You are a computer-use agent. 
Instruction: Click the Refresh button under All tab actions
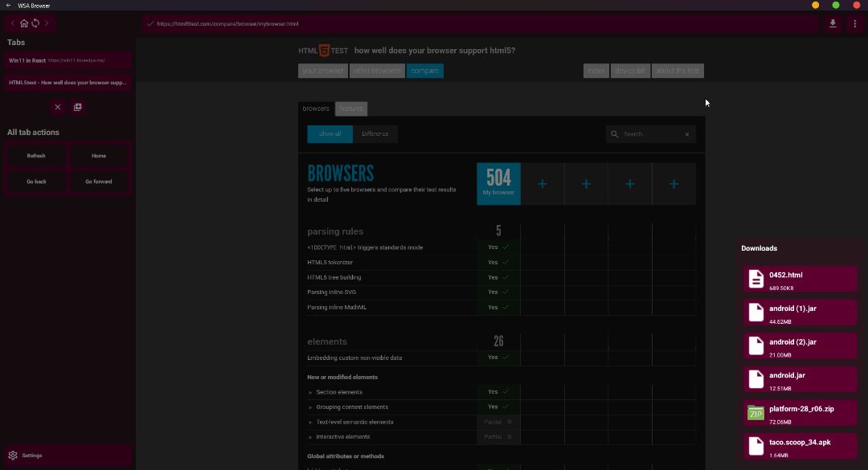(36, 156)
